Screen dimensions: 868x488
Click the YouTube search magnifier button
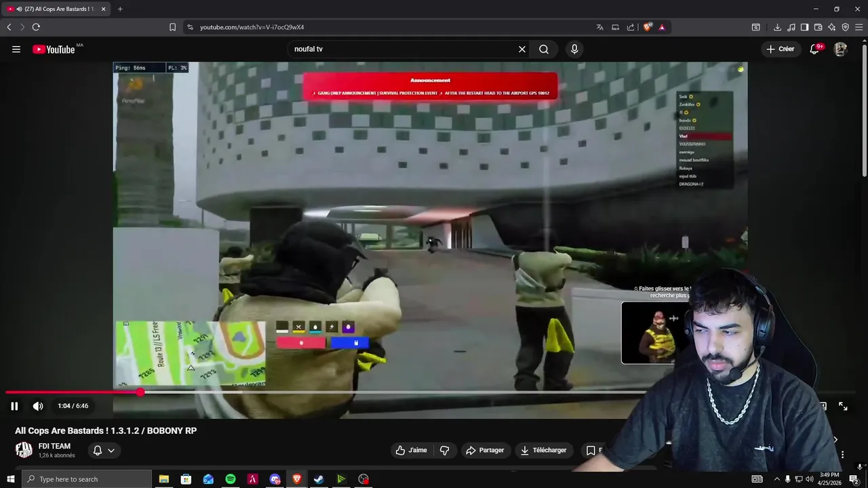click(x=544, y=49)
